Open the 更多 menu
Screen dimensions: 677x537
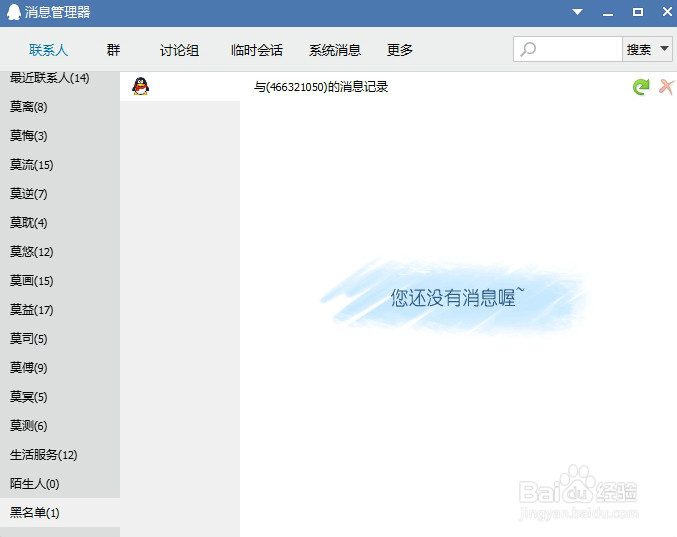[x=399, y=50]
